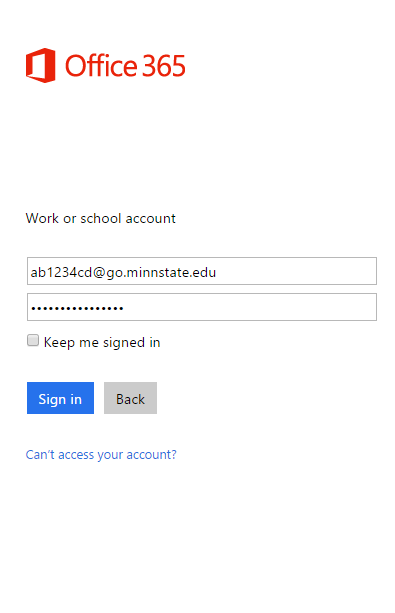The height and width of the screenshot is (613, 395).
Task: Start account recovery through the blue link
Action: pos(101,454)
